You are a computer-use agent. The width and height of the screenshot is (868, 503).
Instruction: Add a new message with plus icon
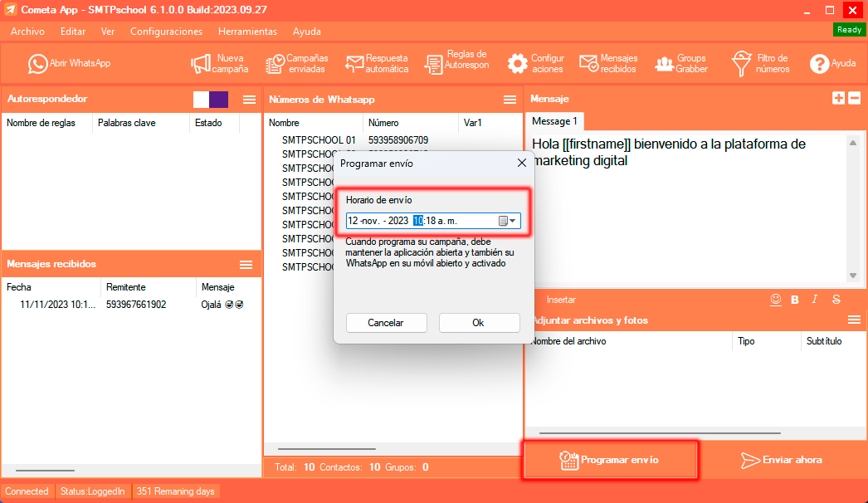tap(838, 98)
